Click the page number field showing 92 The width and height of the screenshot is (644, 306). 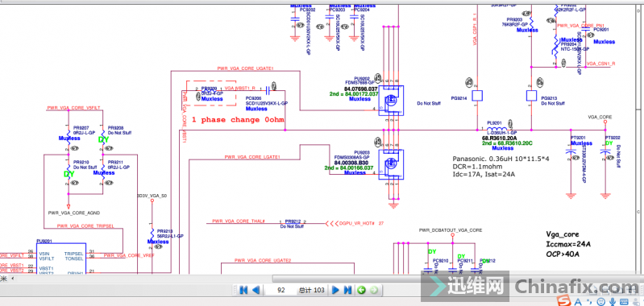281,290
